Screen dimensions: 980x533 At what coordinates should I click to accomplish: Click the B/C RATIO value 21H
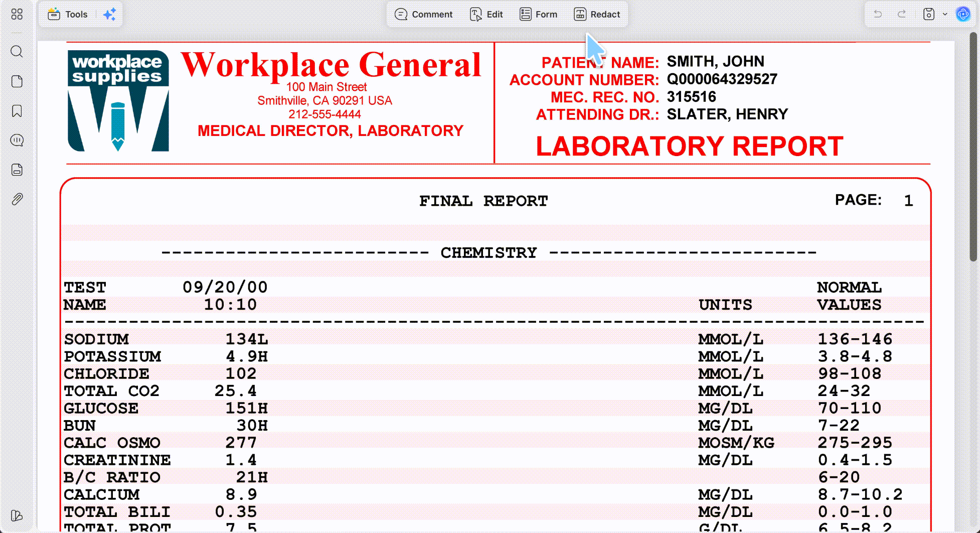point(252,477)
